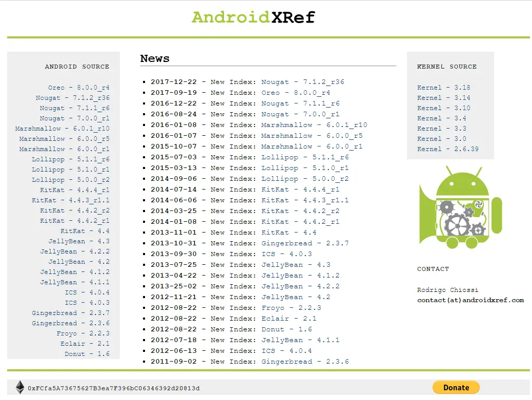Open Donut - 1.6 in the sidebar
532x400 pixels.
pyautogui.click(x=87, y=354)
